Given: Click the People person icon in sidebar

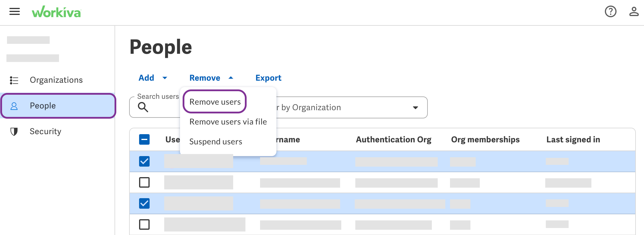Looking at the screenshot, I should coord(14,106).
